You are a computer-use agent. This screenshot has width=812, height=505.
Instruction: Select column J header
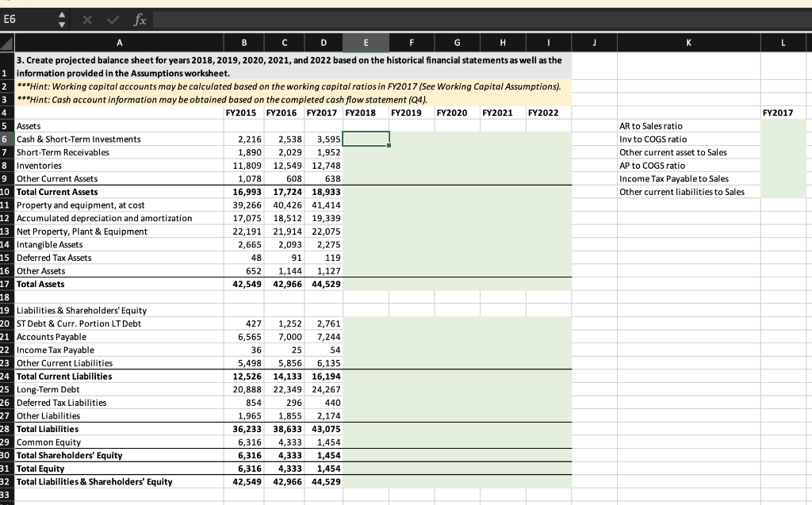coord(594,43)
